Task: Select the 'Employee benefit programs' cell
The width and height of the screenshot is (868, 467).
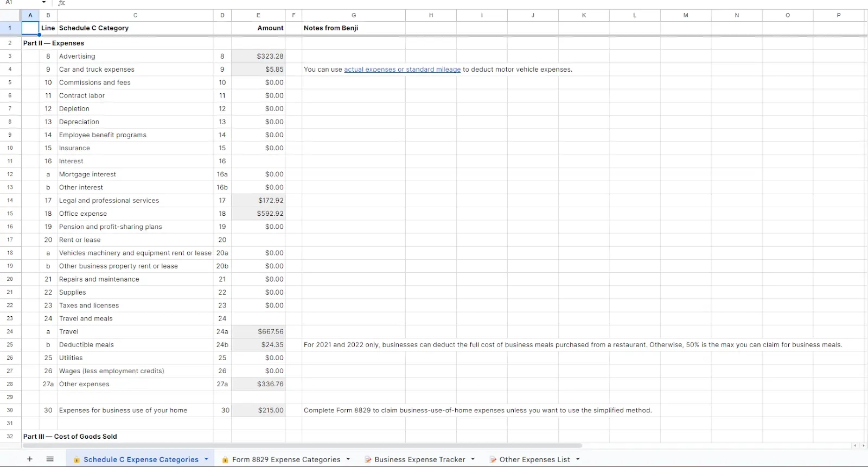Action: click(135, 135)
